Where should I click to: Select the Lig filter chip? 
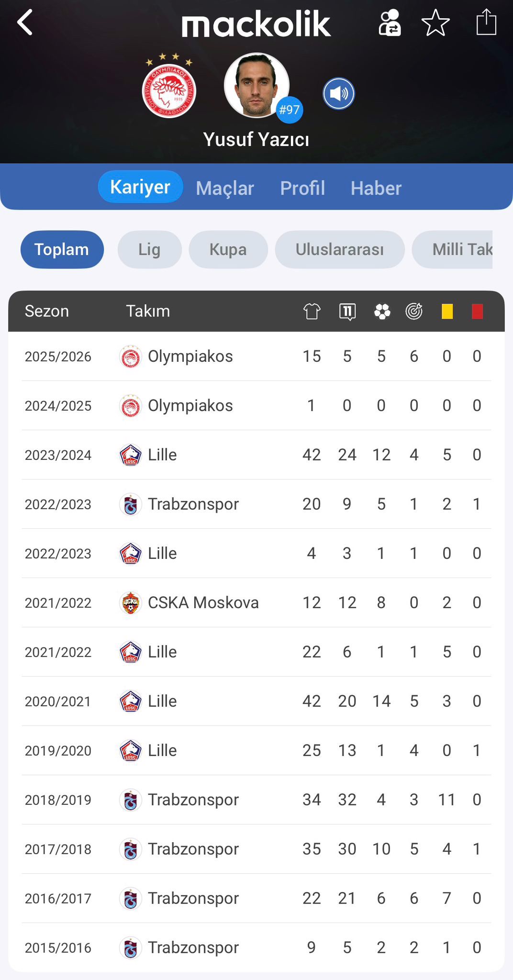149,249
